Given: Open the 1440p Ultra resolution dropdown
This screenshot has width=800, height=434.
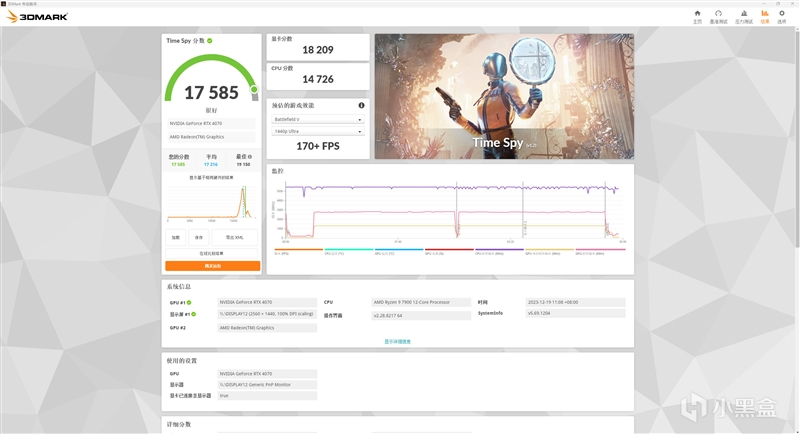Looking at the screenshot, I should pos(318,131).
